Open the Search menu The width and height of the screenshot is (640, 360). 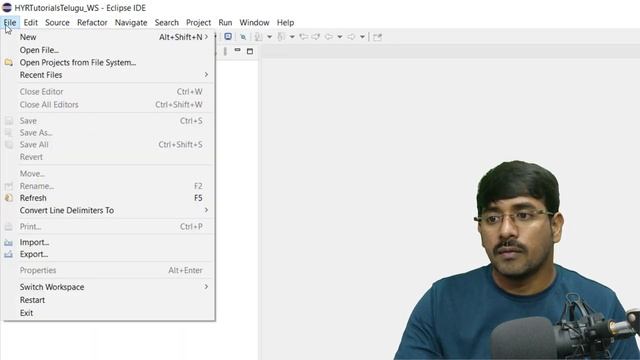tap(167, 22)
